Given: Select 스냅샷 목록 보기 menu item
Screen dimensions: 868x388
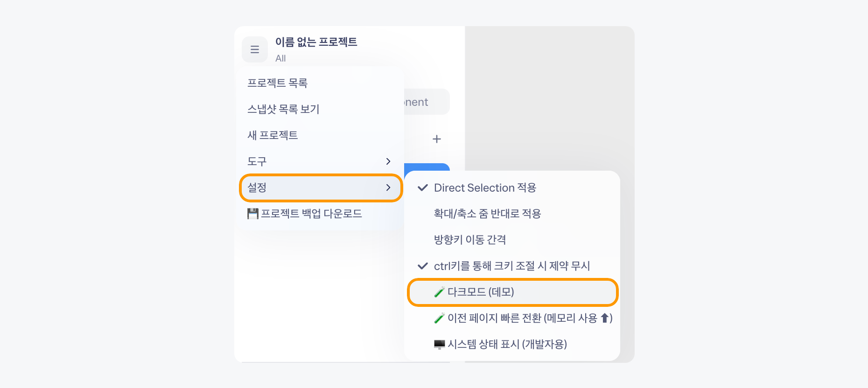Looking at the screenshot, I should pyautogui.click(x=321, y=110).
